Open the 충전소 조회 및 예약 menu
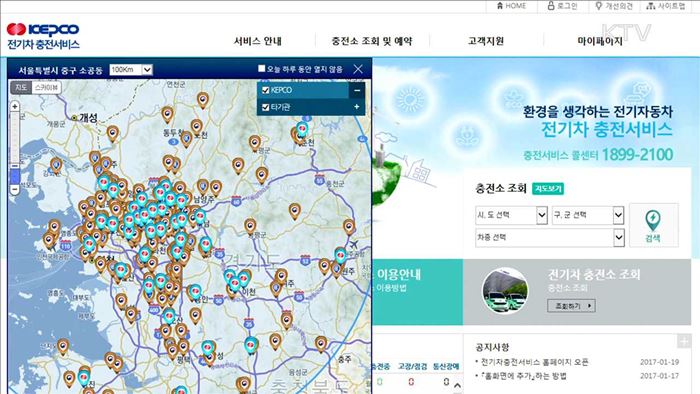The height and width of the screenshot is (394, 700). (x=372, y=41)
